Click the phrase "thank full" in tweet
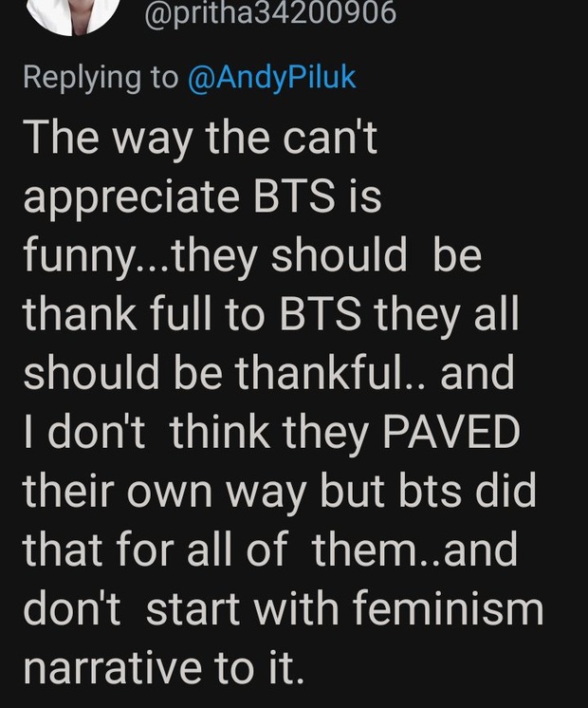This screenshot has height=708, width=588. click(118, 314)
